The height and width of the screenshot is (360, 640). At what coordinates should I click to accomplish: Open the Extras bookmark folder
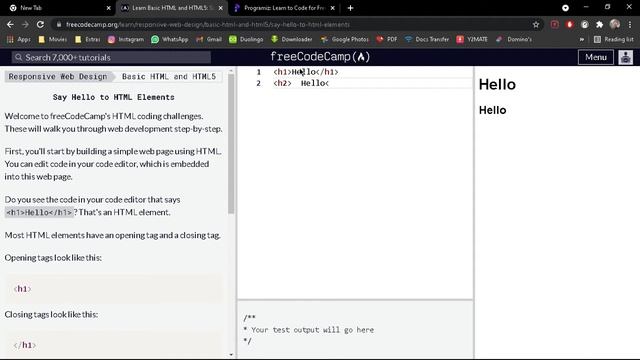(87, 39)
